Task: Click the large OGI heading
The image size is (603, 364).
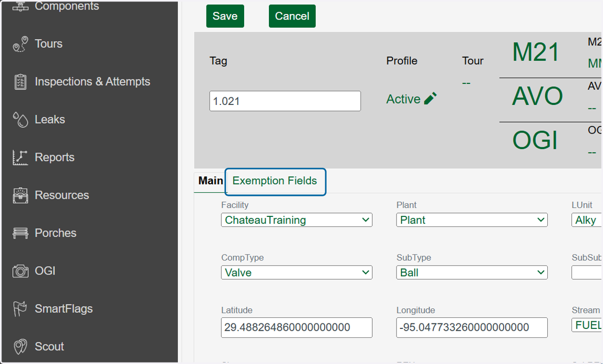Action: (x=535, y=141)
